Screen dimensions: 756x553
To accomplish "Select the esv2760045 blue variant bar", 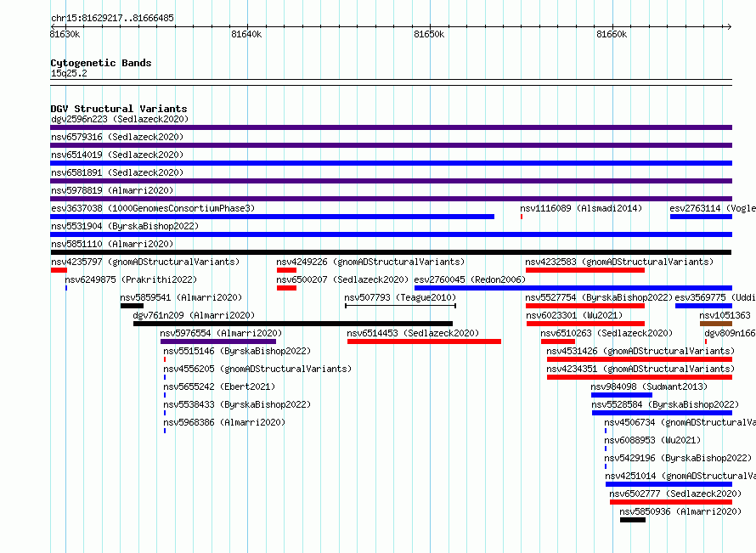I will tap(573, 288).
